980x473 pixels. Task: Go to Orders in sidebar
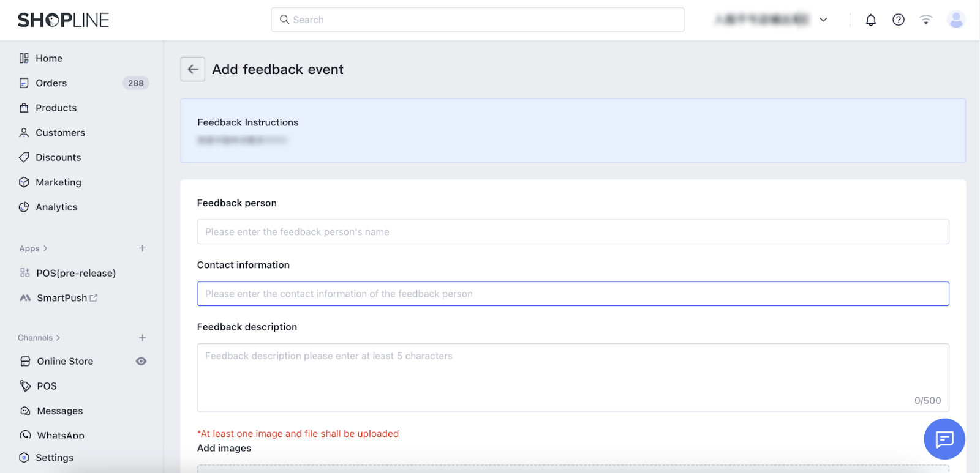[51, 83]
